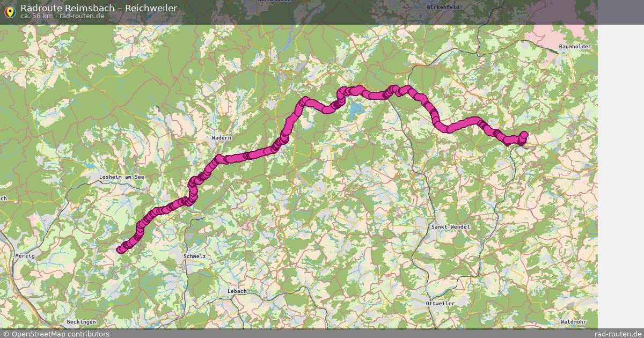Click the Ottweiler town label
This screenshot has width=644, height=338.
click(440, 304)
